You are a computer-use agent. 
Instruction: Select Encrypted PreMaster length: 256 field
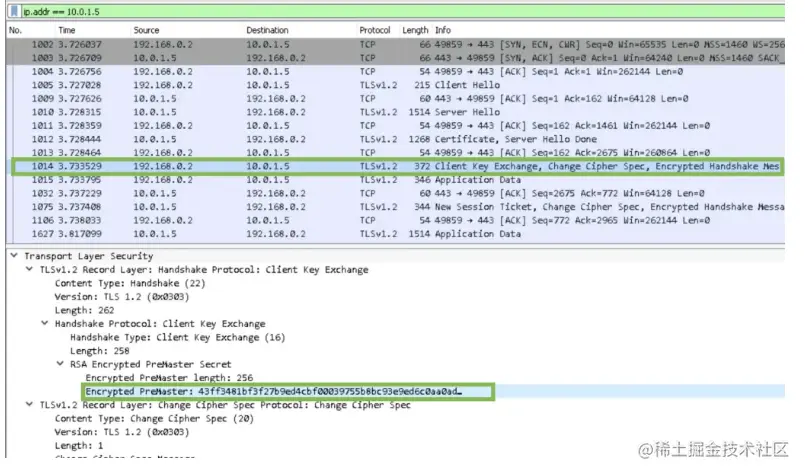169,378
